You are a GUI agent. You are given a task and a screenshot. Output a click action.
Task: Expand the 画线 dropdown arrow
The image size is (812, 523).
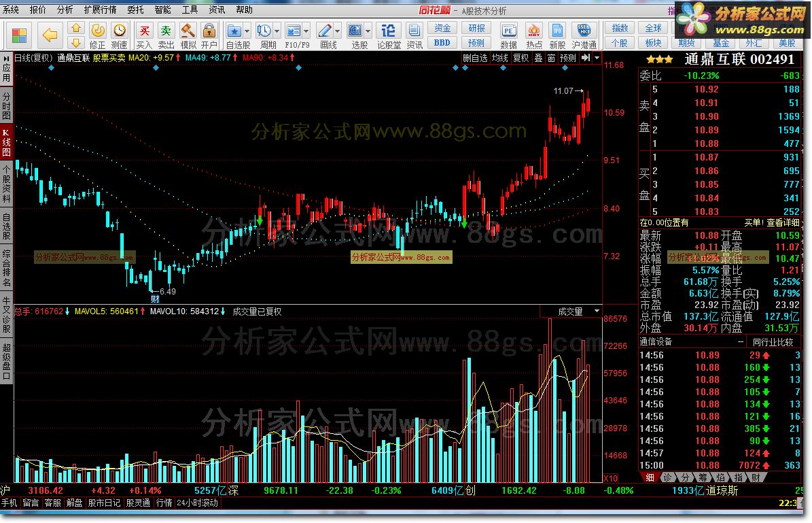pyautogui.click(x=338, y=31)
